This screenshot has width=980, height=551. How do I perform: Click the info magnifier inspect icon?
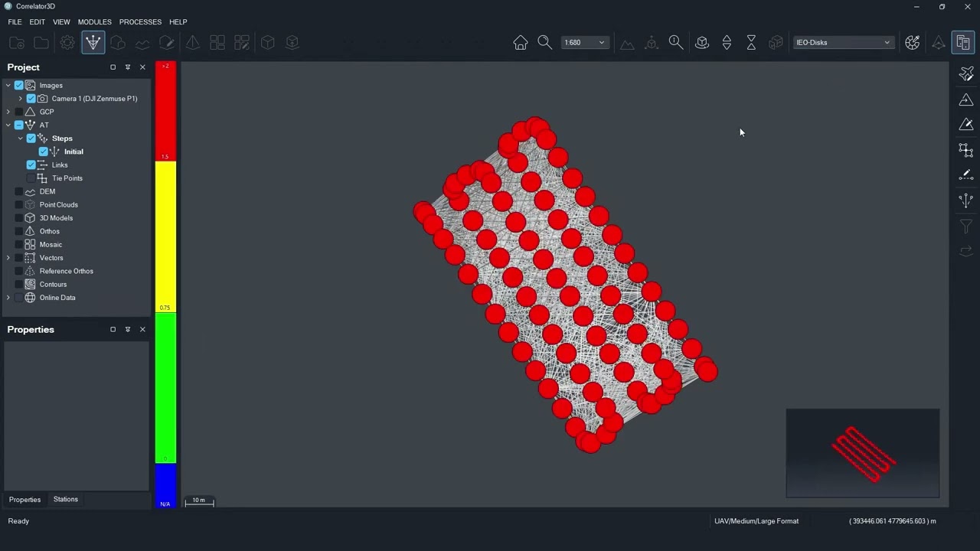[676, 43]
